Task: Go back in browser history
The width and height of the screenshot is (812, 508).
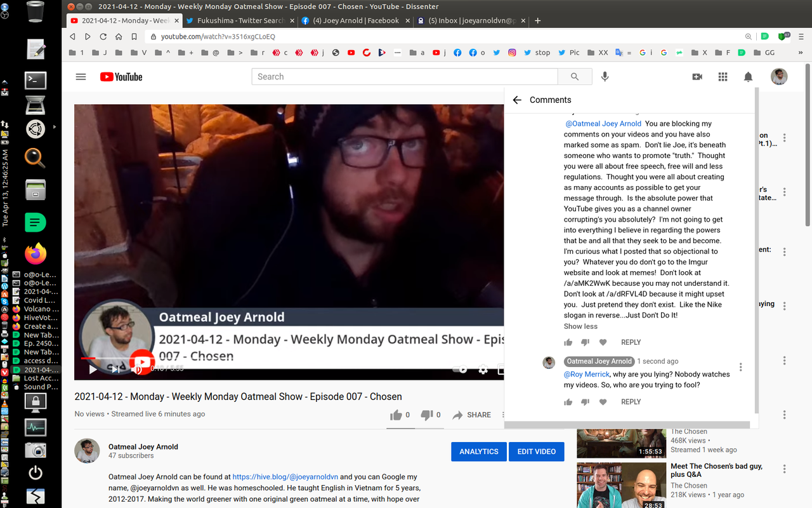Action: point(73,37)
